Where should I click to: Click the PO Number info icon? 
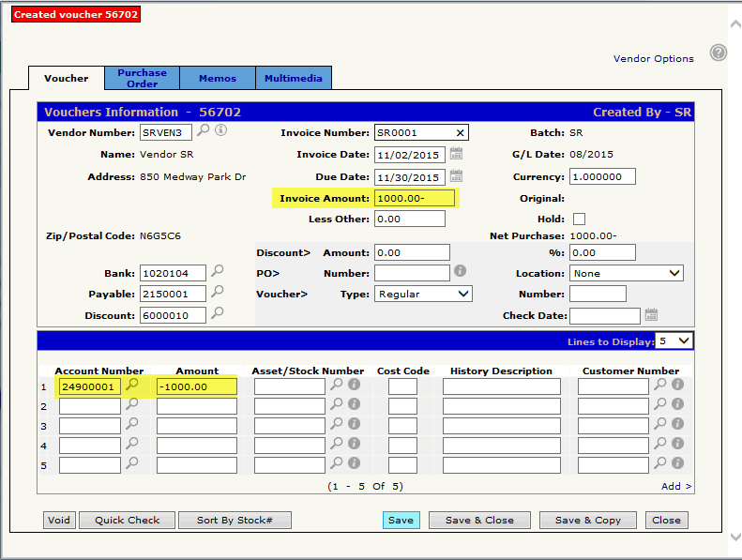[461, 271]
